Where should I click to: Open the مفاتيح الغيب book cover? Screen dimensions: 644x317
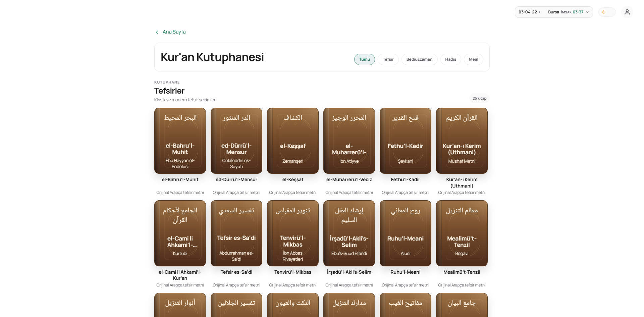[406, 305]
